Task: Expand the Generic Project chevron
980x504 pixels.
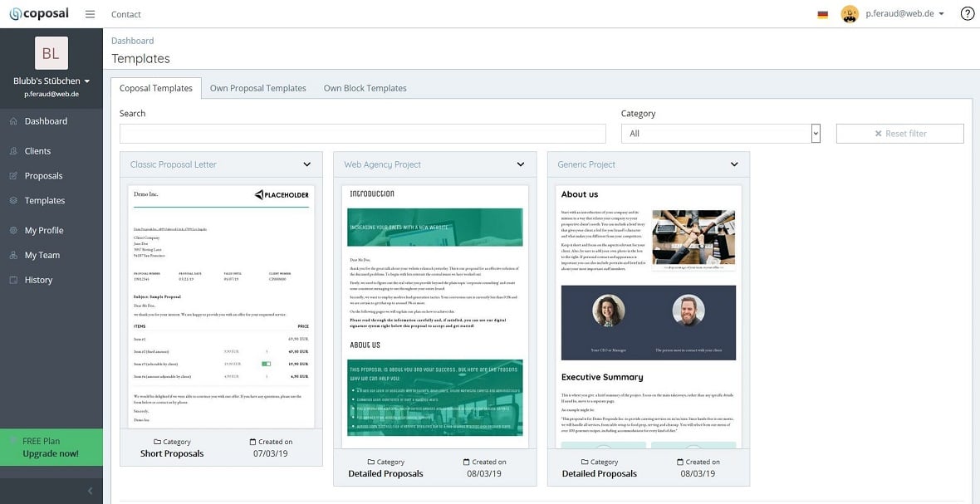Action: (x=734, y=164)
